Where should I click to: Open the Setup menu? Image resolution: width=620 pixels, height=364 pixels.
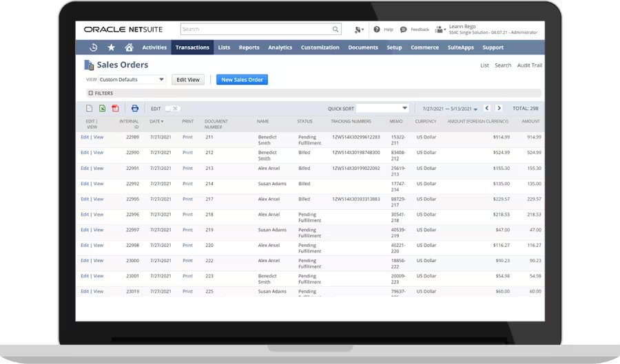(394, 47)
